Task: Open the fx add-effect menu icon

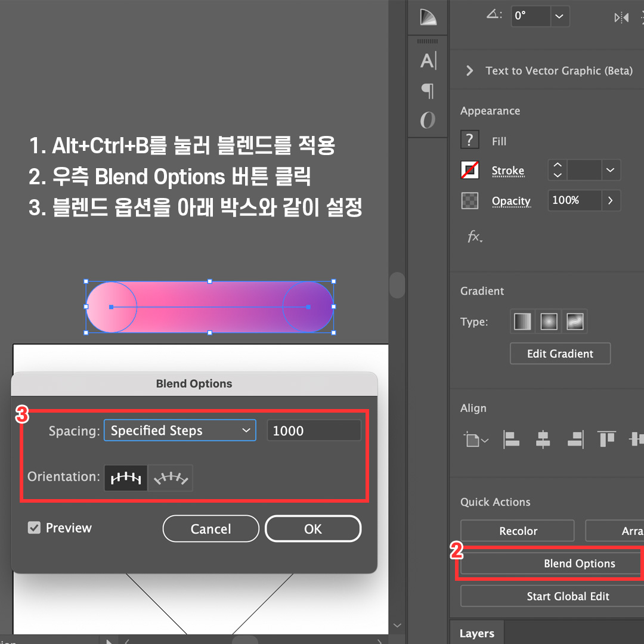Action: click(x=474, y=237)
